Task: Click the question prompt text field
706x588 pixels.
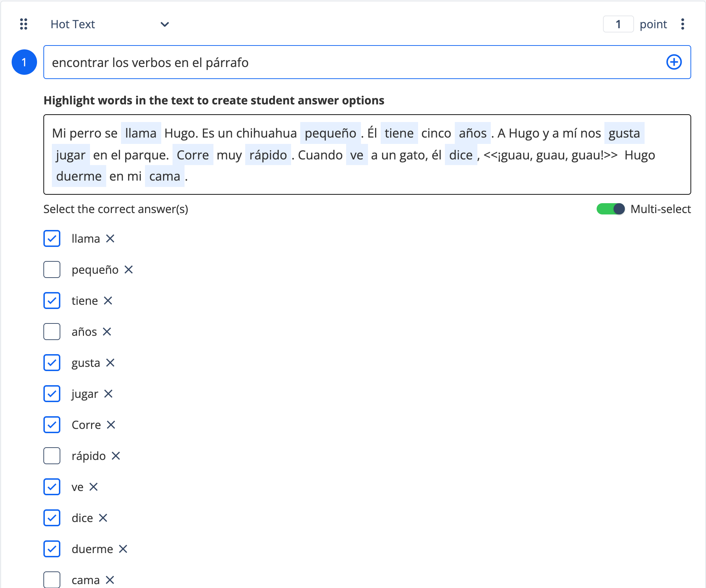Action: coord(353,62)
